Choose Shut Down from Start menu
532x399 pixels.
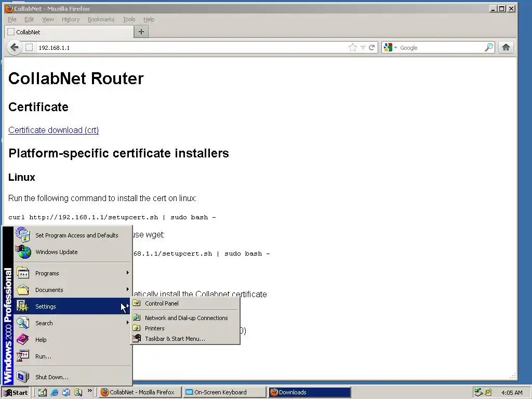tap(72, 377)
